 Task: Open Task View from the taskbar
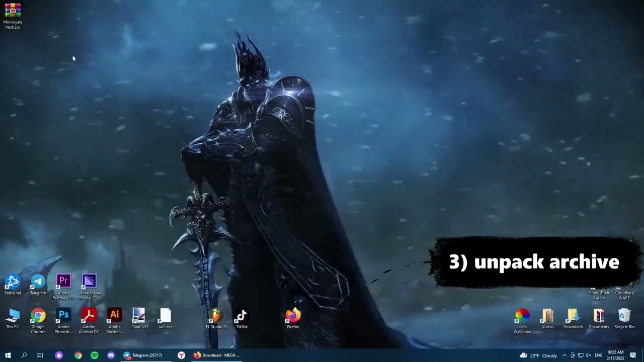point(40,355)
